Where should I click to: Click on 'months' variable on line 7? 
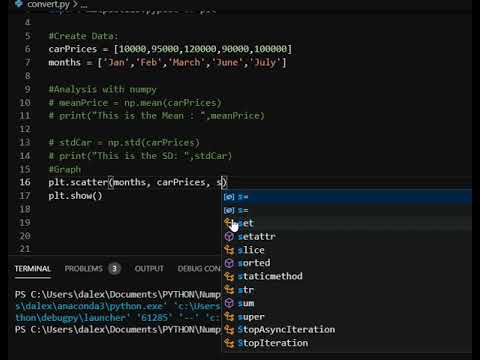(x=64, y=62)
